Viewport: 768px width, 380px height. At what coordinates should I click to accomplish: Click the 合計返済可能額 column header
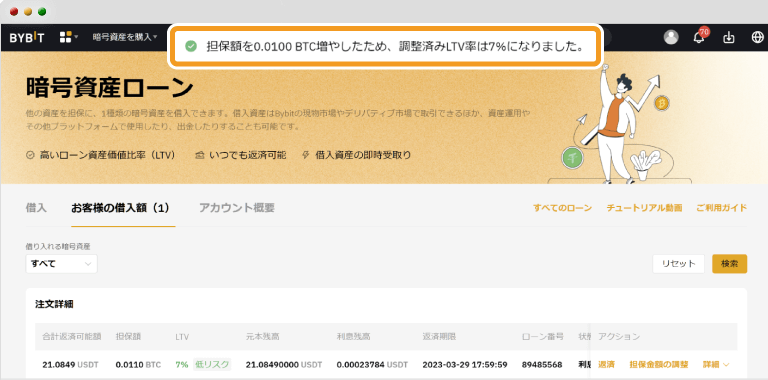tap(72, 336)
